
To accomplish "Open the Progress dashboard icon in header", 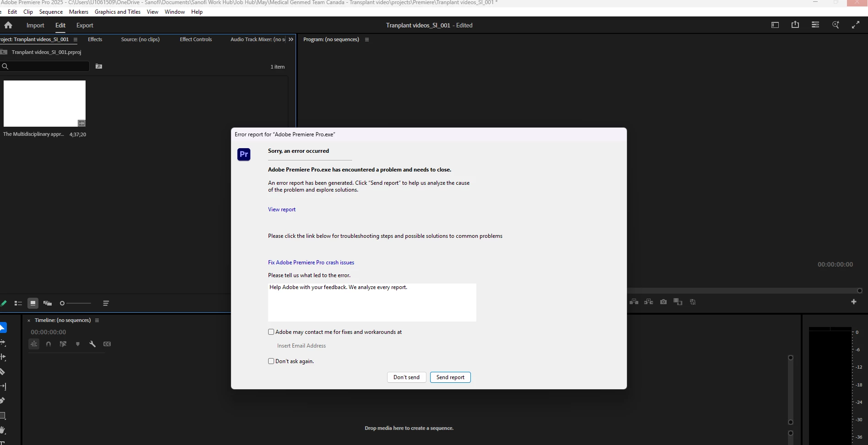I will click(815, 25).
